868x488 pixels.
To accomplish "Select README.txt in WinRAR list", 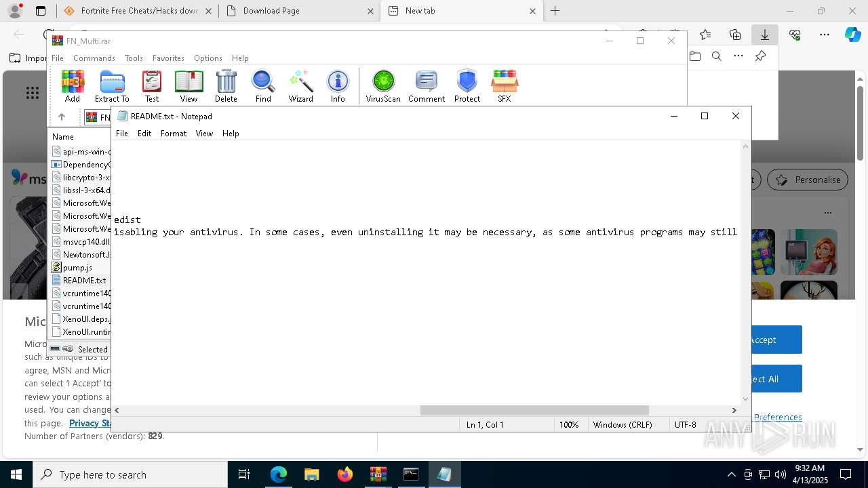I will click(84, 280).
